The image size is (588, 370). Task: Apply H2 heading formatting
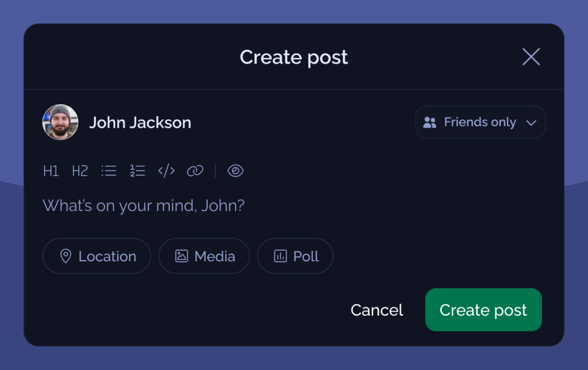tap(80, 171)
